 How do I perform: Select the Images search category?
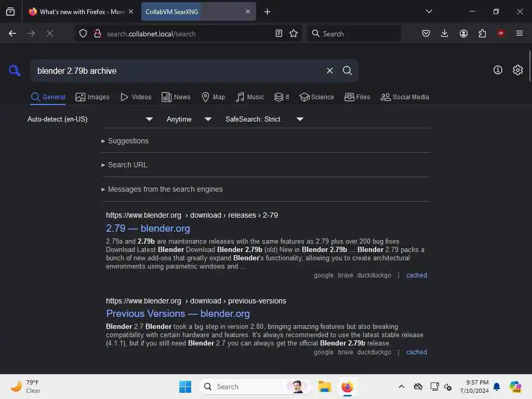[92, 97]
